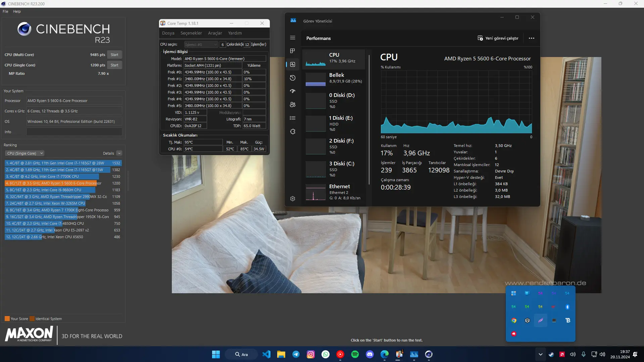
Task: Open the Services puzzle icon in Task Manager sidebar
Action: pos(293,132)
